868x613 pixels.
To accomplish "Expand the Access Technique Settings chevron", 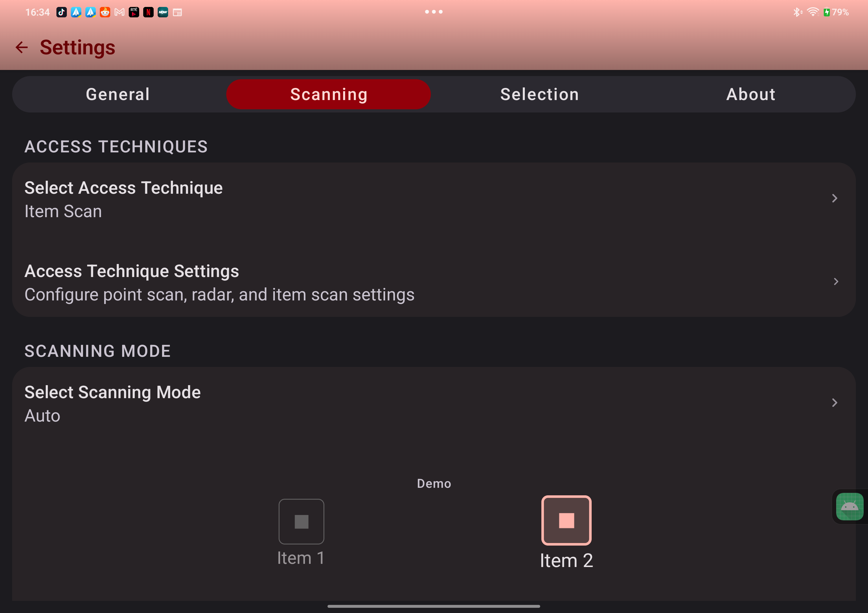I will [x=836, y=281].
